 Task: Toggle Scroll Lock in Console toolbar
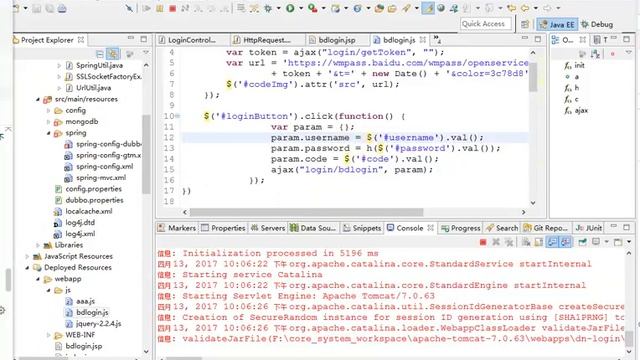[539, 242]
